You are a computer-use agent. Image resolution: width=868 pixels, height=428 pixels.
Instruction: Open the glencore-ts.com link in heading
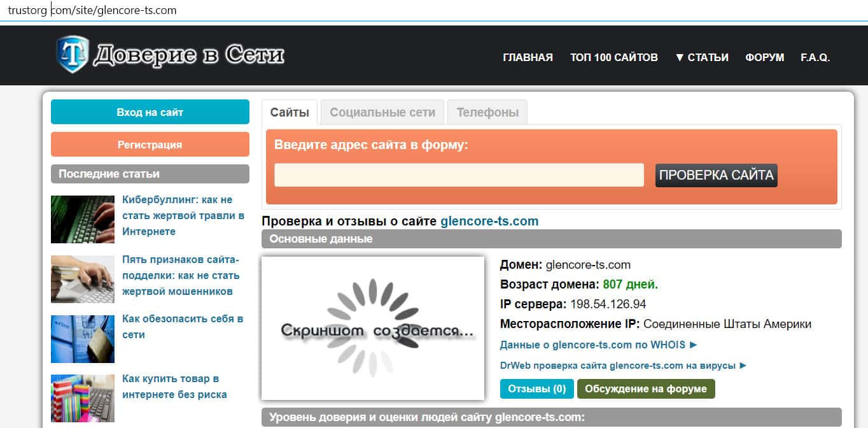click(x=489, y=222)
